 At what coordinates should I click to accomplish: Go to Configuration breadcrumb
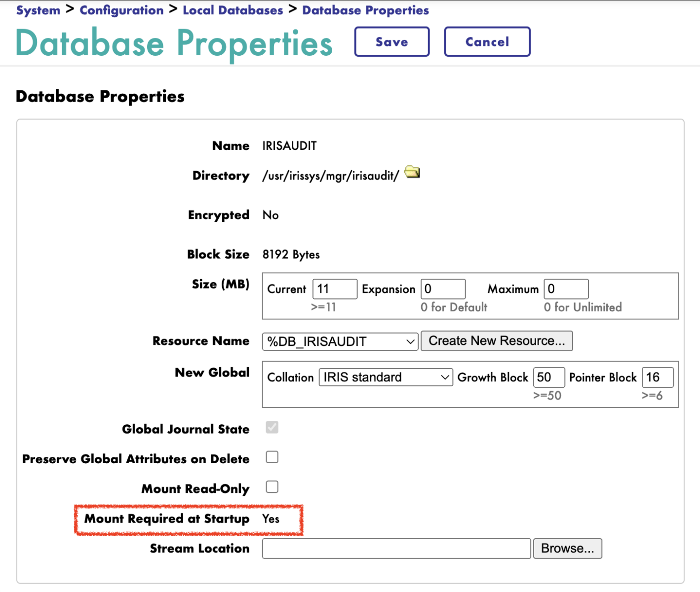pos(121,10)
